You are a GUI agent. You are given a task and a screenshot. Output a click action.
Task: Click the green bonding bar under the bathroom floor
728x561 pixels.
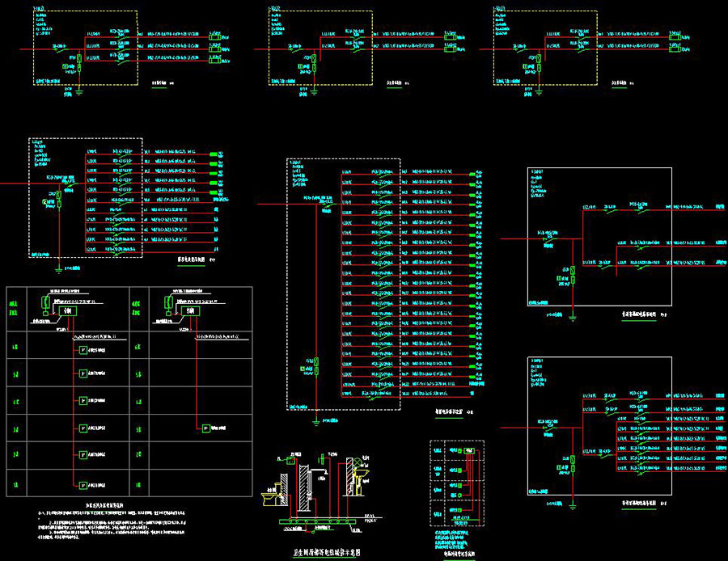coord(318,521)
